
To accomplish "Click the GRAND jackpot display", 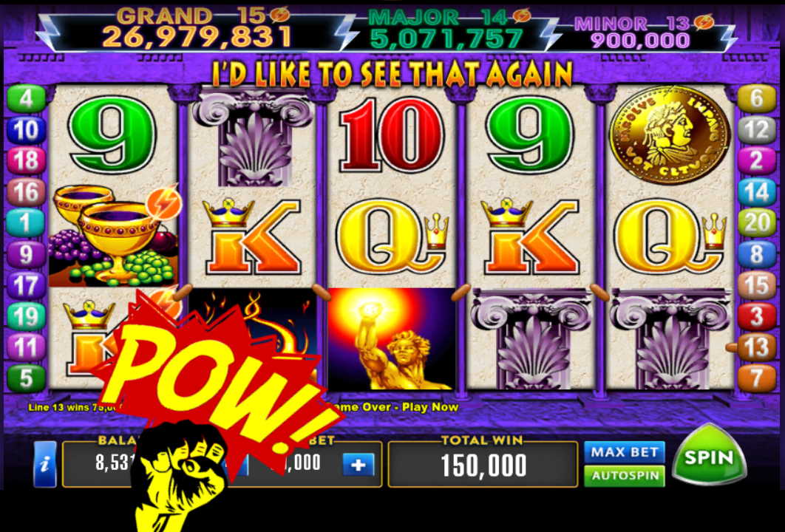I will pyautogui.click(x=198, y=27).
